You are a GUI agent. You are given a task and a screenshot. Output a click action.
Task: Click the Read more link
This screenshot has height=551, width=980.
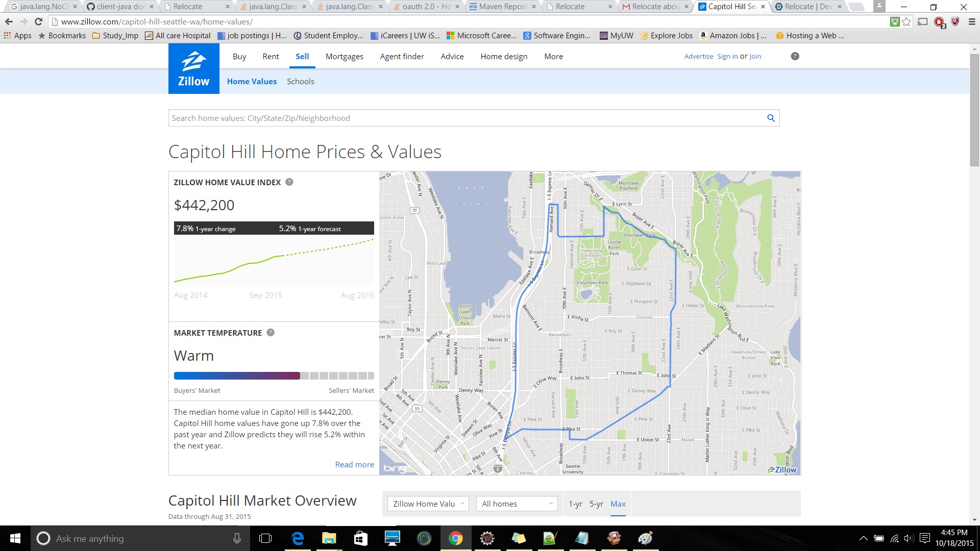click(x=354, y=464)
